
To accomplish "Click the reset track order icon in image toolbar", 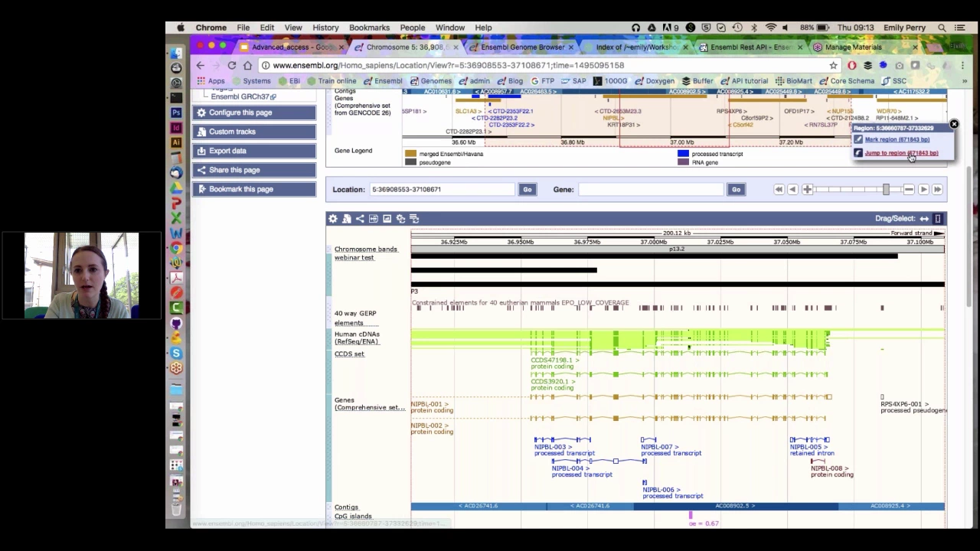I will 414,219.
